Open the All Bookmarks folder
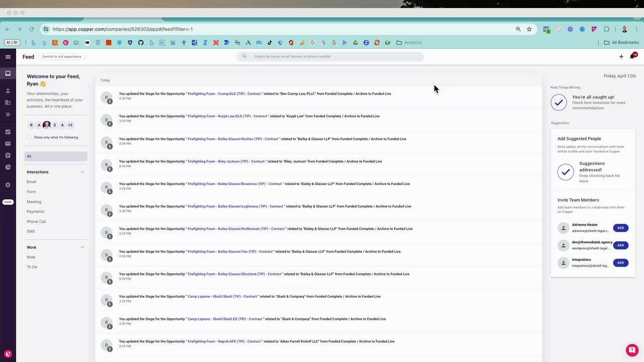The width and height of the screenshot is (644, 362). pyautogui.click(x=621, y=43)
